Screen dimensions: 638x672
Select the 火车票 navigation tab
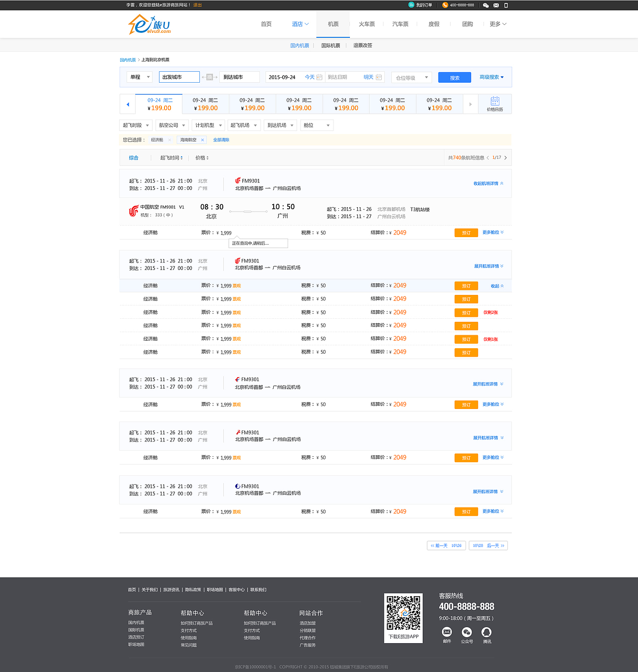coord(367,24)
